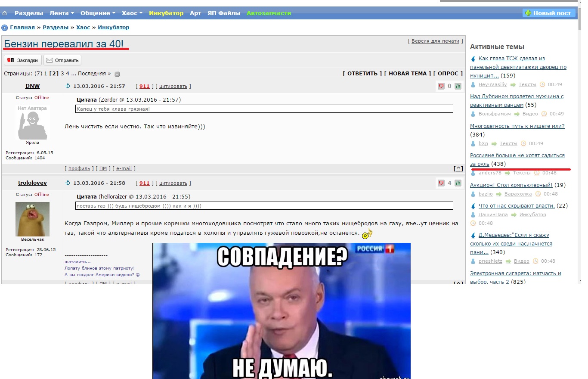Start a НОВАЯ ТЕМА
The image size is (588, 379).
pos(408,74)
